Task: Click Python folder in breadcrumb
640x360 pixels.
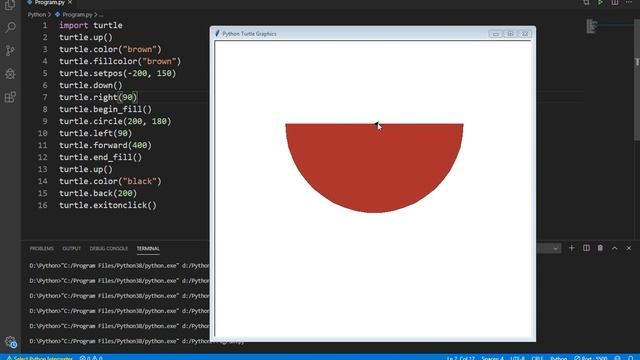Action: (x=37, y=14)
